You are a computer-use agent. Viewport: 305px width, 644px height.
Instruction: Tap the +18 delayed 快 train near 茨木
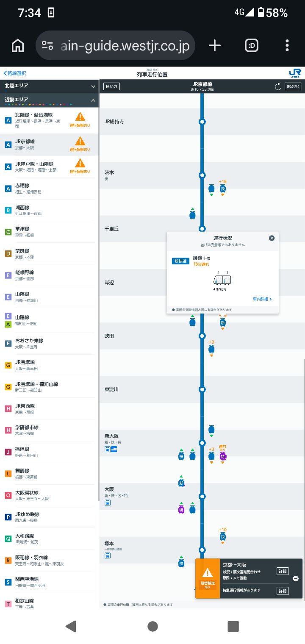coord(223,189)
